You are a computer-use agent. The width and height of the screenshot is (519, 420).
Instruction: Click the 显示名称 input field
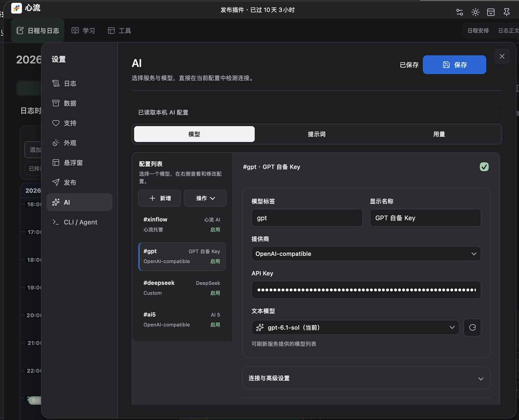coord(425,218)
